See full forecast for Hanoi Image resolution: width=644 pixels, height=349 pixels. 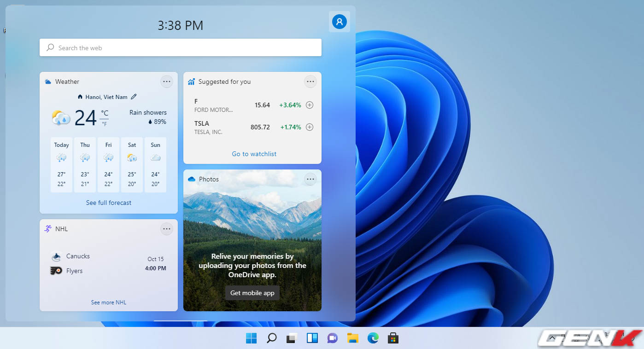(x=108, y=203)
